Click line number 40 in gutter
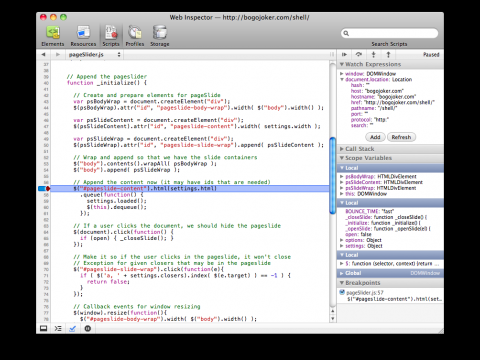This screenshot has height=360, width=480. [x=46, y=83]
